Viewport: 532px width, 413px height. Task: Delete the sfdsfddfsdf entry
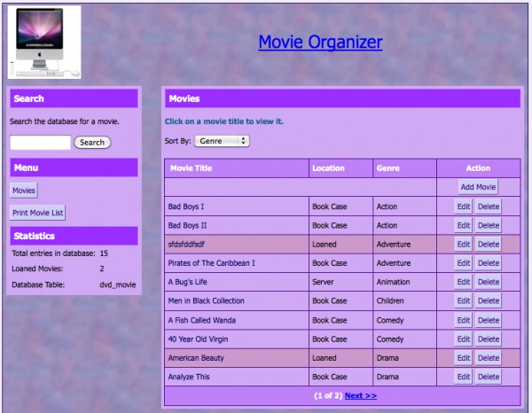pyautogui.click(x=489, y=245)
